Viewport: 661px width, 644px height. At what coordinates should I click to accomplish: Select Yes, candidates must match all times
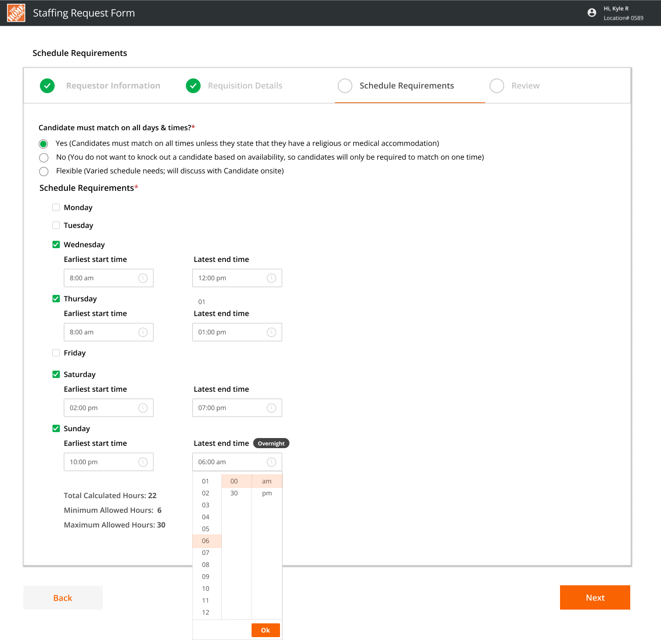pos(44,144)
